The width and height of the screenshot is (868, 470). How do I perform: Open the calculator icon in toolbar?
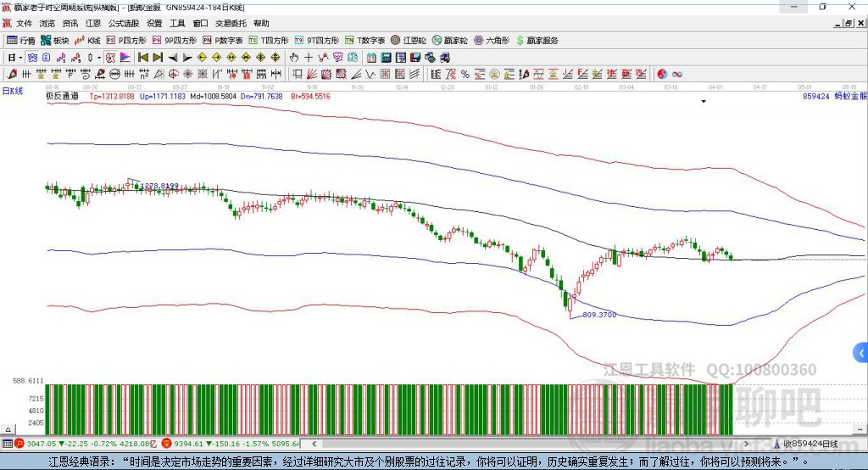pyautogui.click(x=386, y=58)
